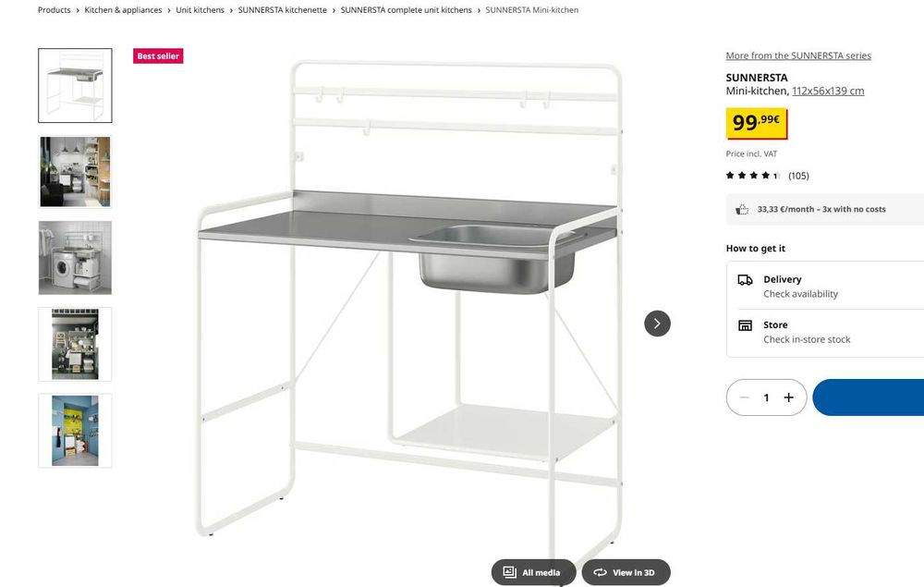
Task: Launch the View in 3D viewer
Action: coord(625,572)
